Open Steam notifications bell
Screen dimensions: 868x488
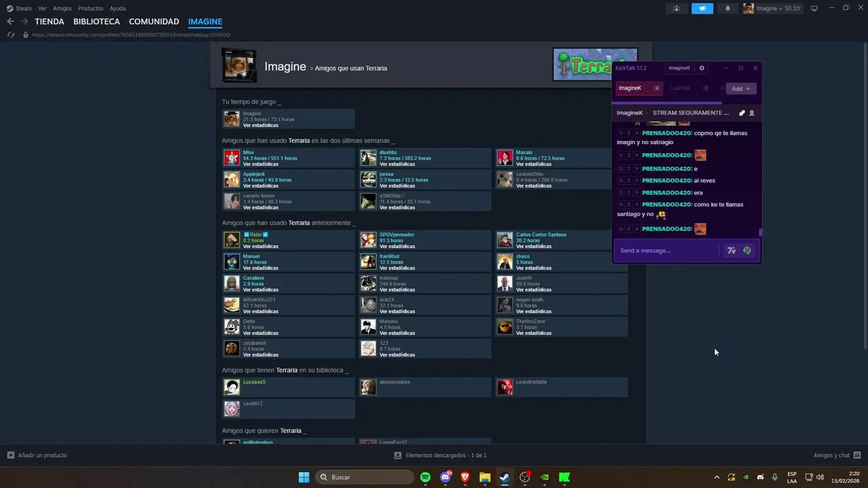click(728, 8)
